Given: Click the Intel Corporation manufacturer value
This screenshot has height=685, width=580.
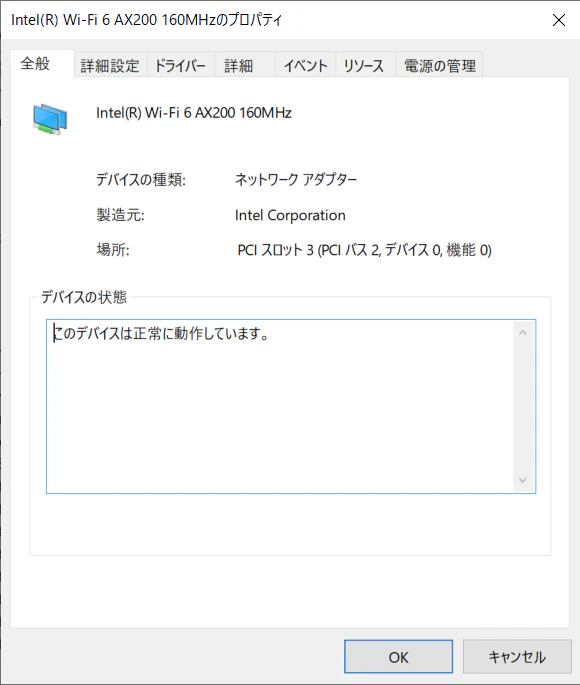Looking at the screenshot, I should (290, 215).
